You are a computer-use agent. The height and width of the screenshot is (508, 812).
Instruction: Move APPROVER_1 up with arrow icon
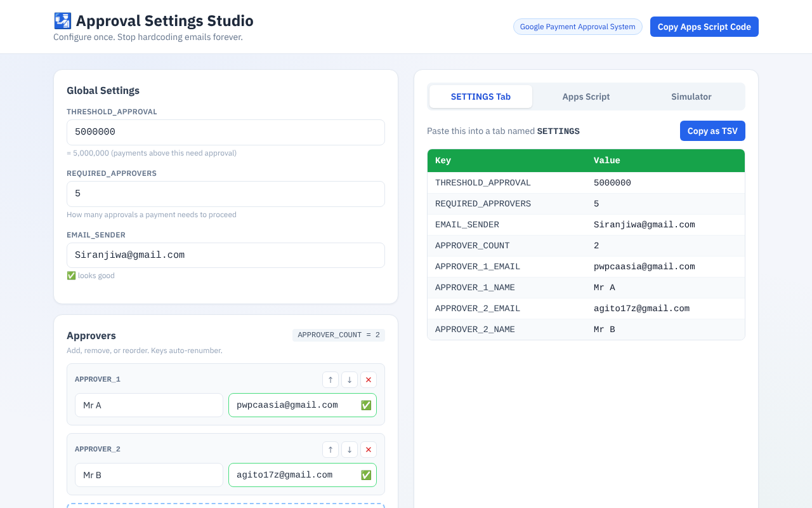331,380
